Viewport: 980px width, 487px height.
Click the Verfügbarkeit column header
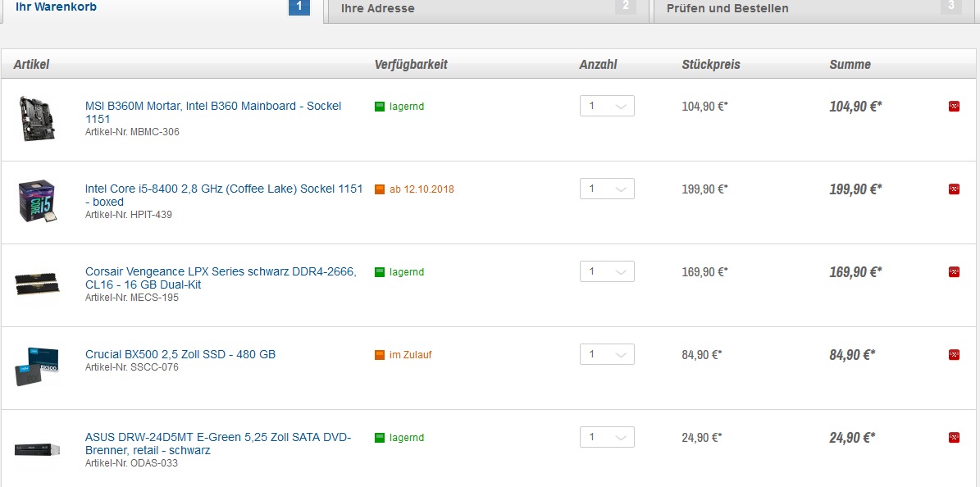tap(411, 65)
